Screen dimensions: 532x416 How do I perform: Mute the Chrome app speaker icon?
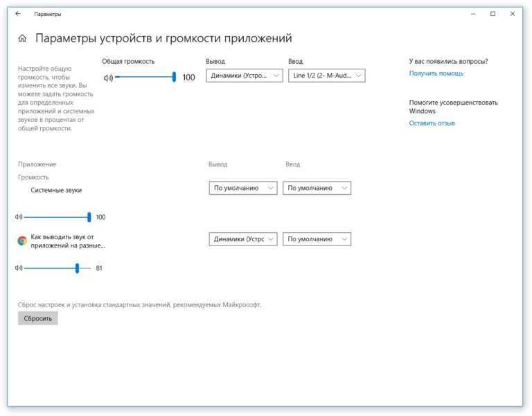click(x=19, y=268)
